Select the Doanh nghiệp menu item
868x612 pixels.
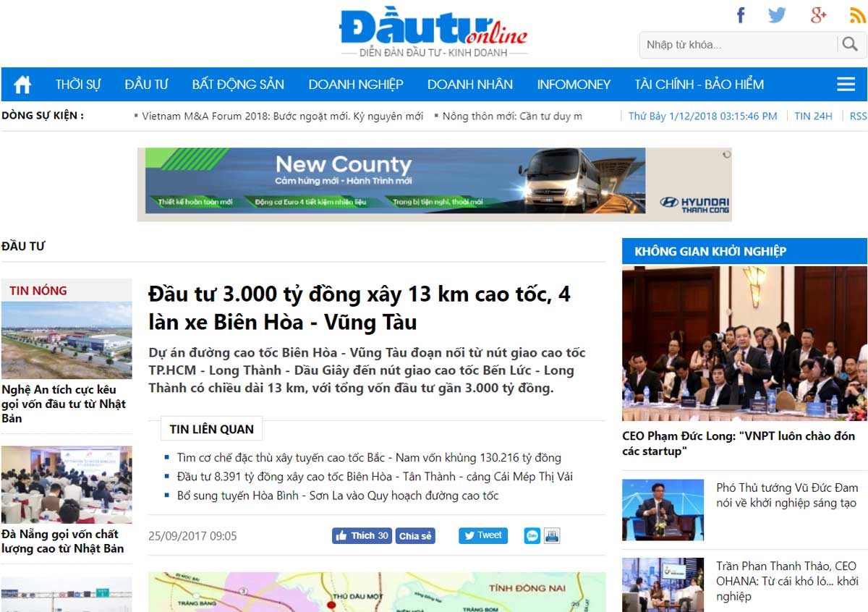pyautogui.click(x=356, y=85)
